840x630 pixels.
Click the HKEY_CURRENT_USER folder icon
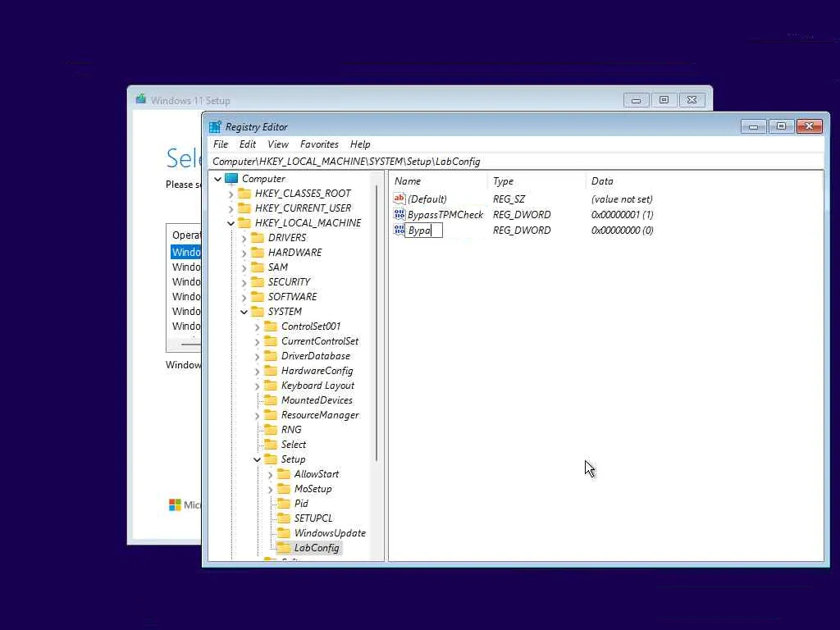pos(244,208)
